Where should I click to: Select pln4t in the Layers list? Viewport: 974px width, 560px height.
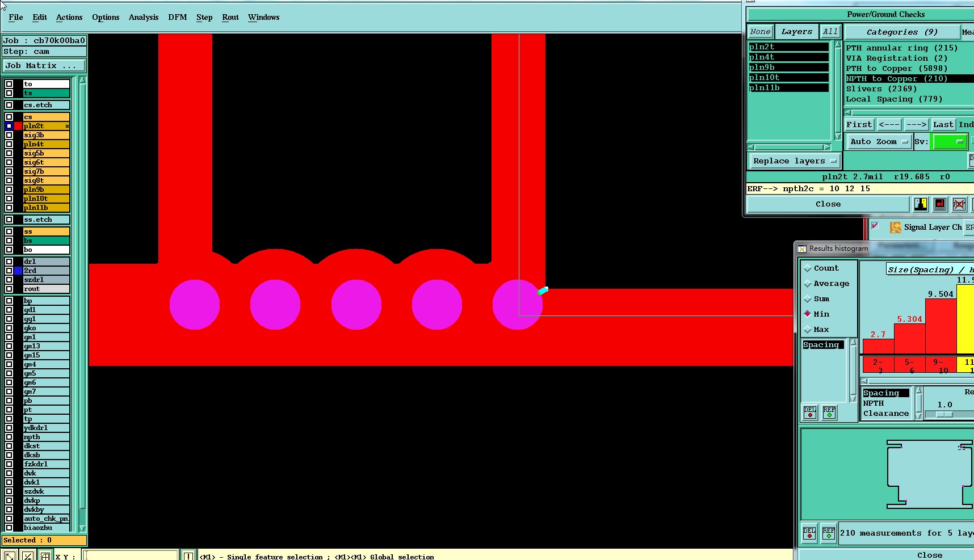pos(788,57)
